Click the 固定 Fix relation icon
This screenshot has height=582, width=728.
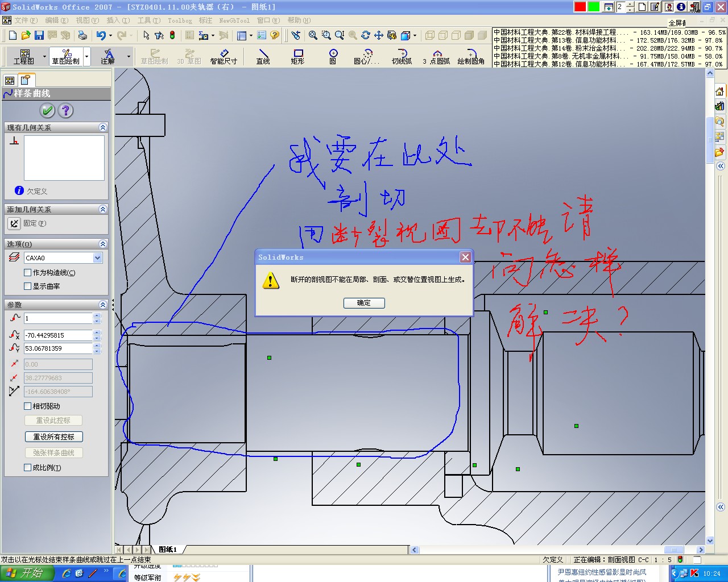pos(14,223)
